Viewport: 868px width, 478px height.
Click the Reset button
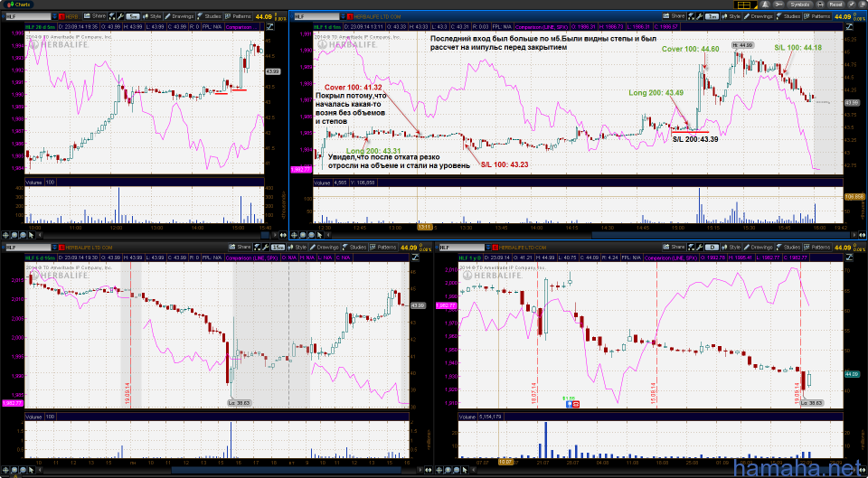pyautogui.click(x=836, y=4)
